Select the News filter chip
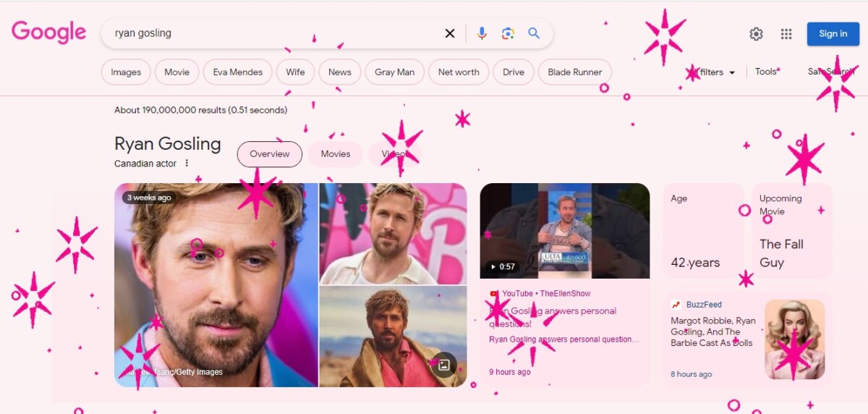 [340, 72]
